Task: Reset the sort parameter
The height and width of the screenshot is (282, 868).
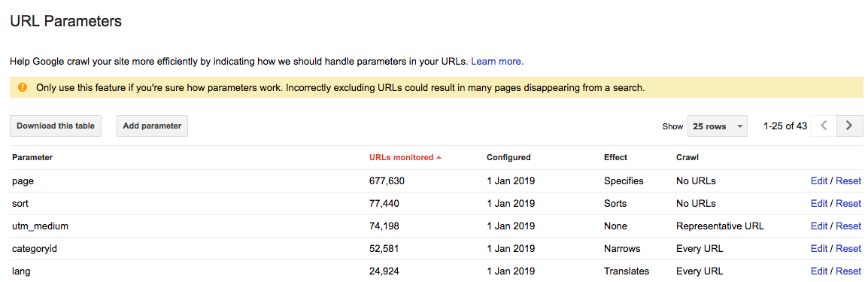Action: tap(848, 204)
